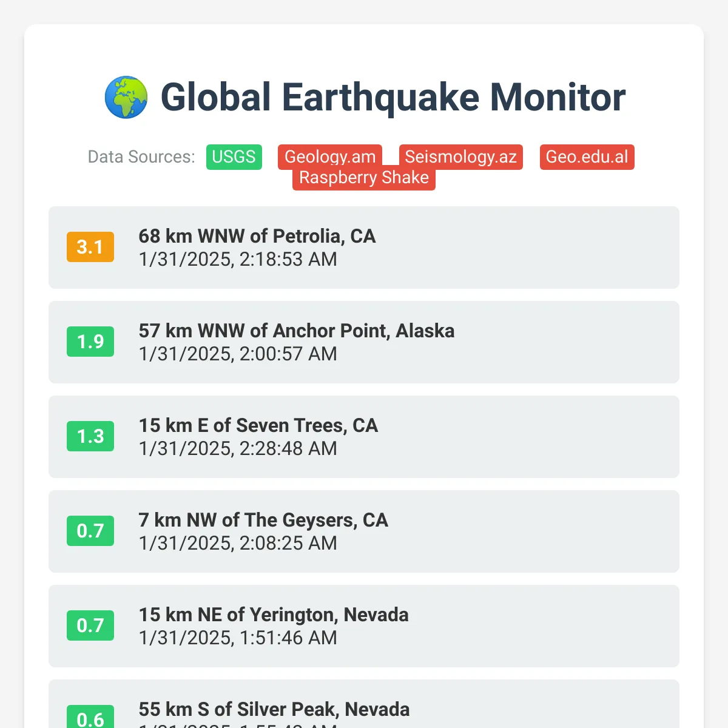The width and height of the screenshot is (728, 728).
Task: Toggle the Seismology.az data source
Action: (460, 157)
